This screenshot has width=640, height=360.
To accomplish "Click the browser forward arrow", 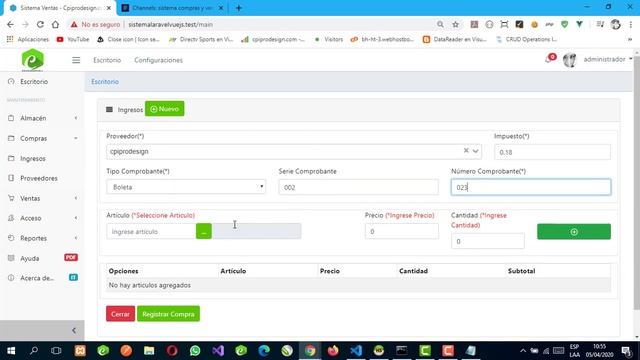I will coord(25,24).
